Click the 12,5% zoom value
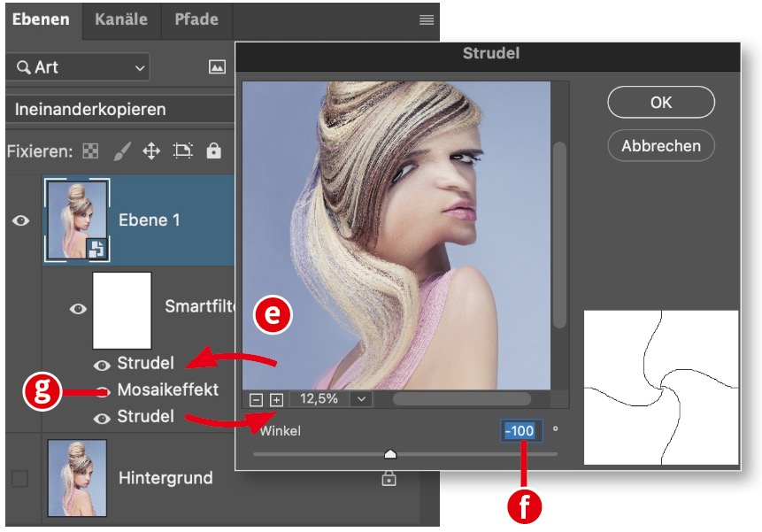Image resolution: width=762 pixels, height=532 pixels. [x=319, y=399]
